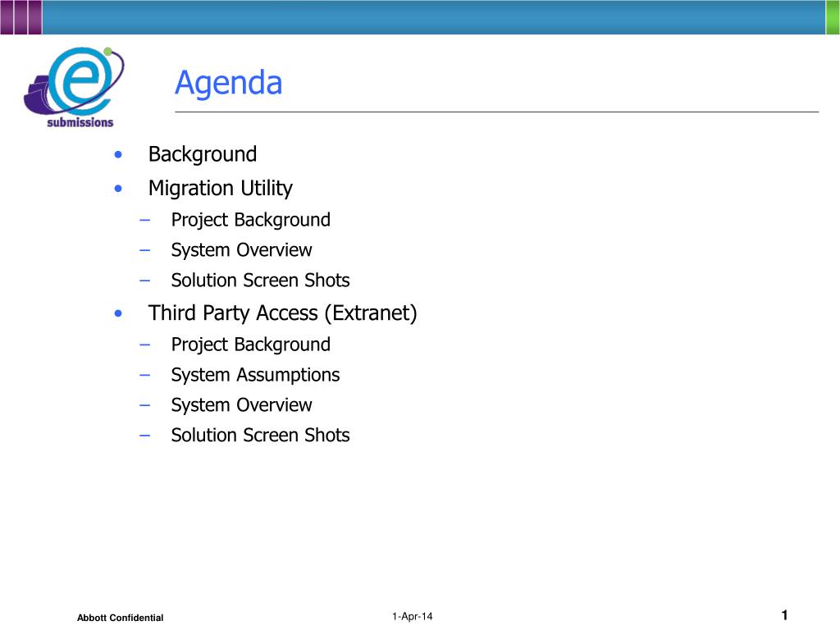Select "Third Party Access (Extranet)" bullet text

click(x=282, y=313)
